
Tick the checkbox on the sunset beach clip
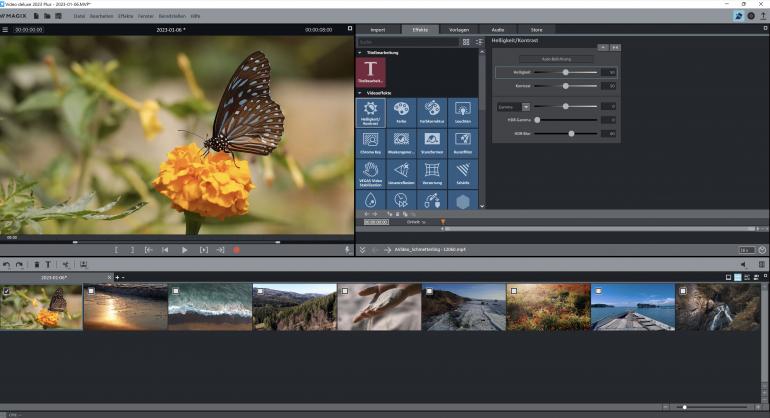(x=90, y=291)
